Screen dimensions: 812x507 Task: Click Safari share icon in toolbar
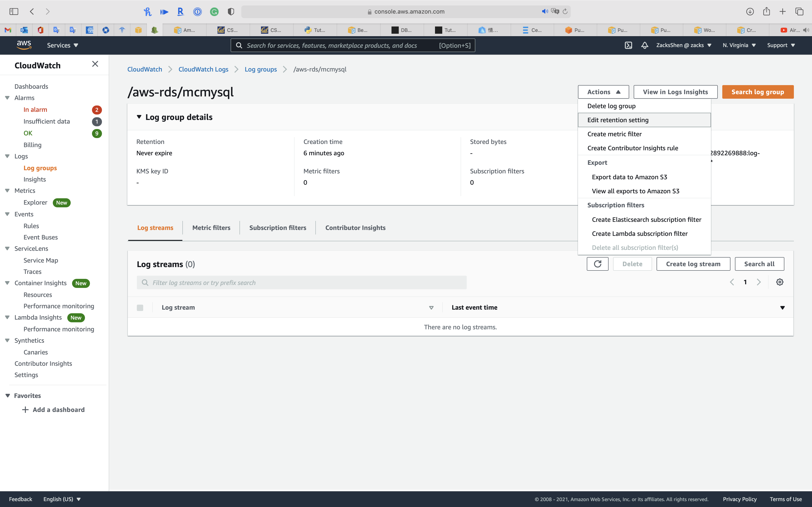(x=766, y=11)
